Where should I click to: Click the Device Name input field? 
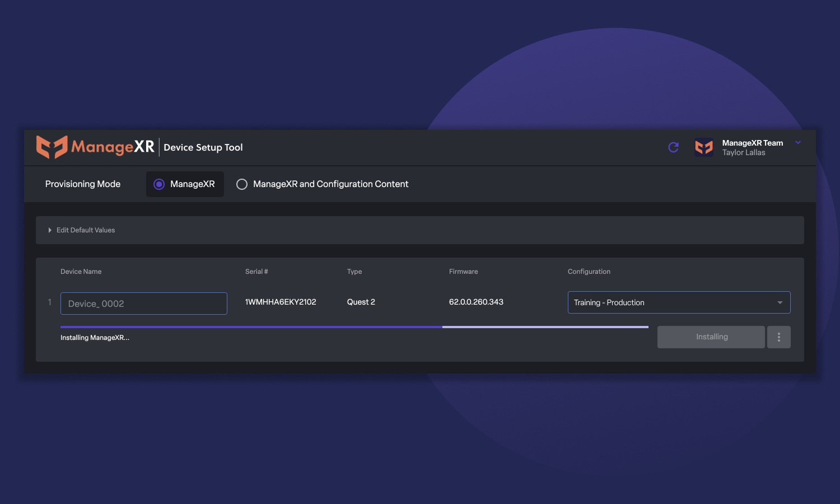coord(144,304)
